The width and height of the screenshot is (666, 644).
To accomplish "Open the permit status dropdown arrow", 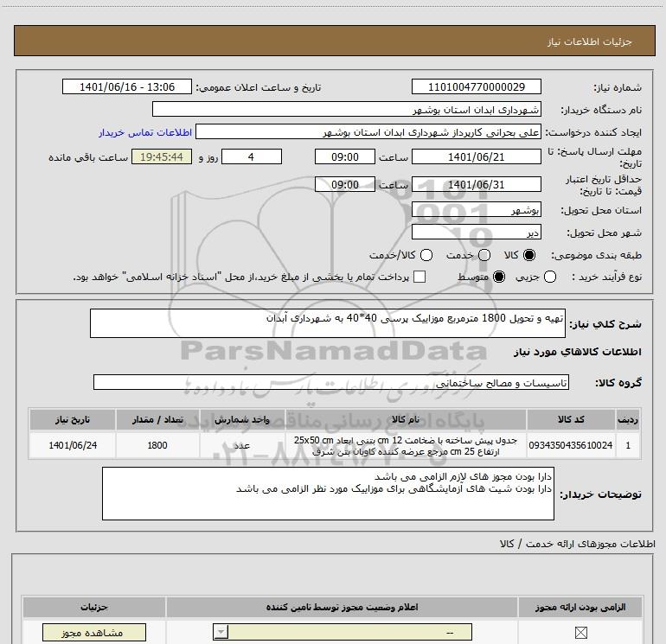I will pyautogui.click(x=221, y=632).
